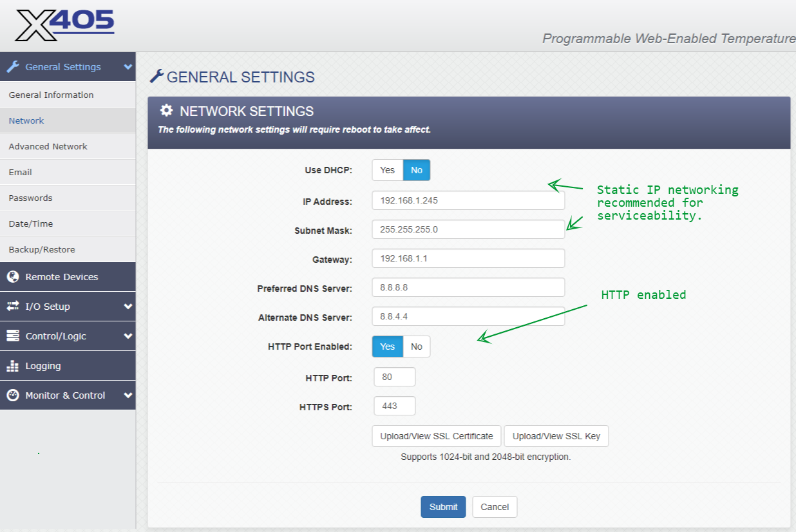Click the IP Address field
This screenshot has height=532, width=796.
pyautogui.click(x=468, y=200)
